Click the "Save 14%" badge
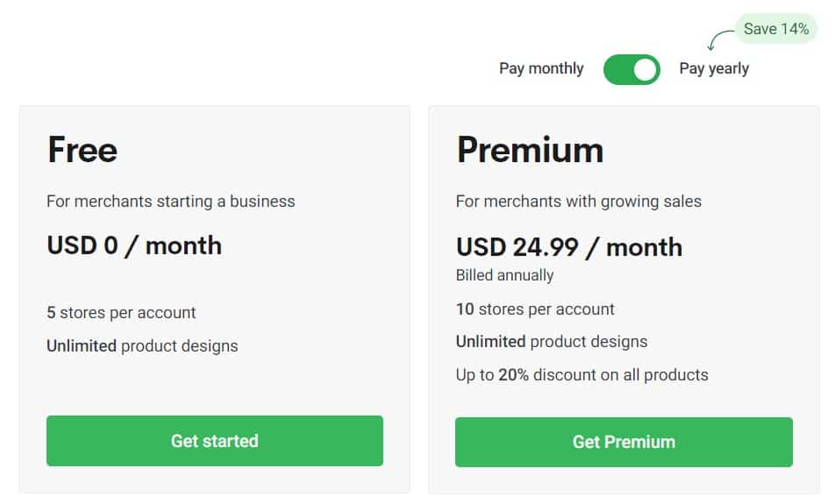 point(775,29)
